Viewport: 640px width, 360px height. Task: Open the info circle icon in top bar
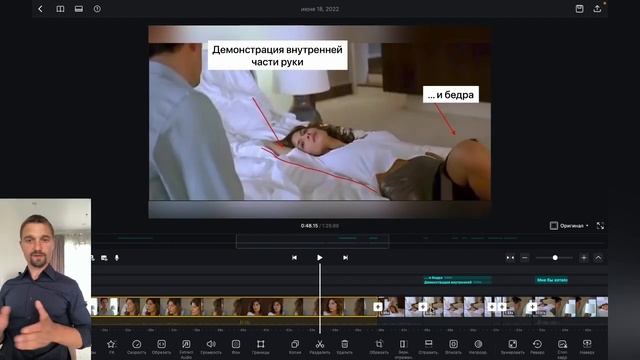point(97,9)
